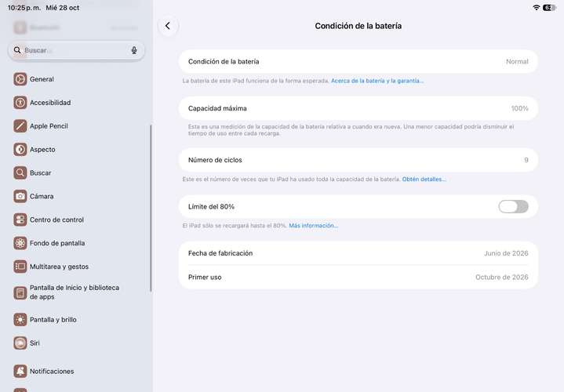Screen dimensions: 564x392
Task: Tap the battery level indicator in status bar
Action: pos(550,8)
